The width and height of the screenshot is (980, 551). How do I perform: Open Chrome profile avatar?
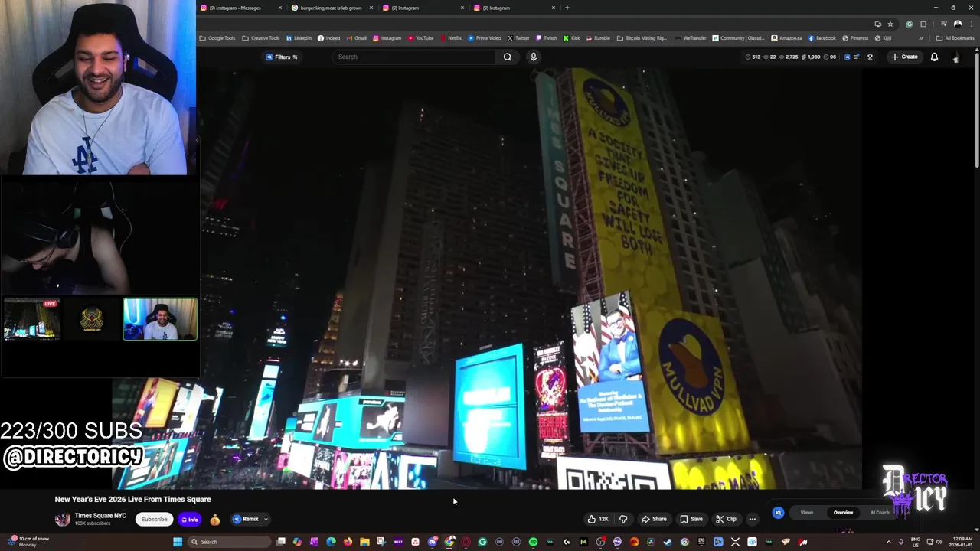(x=958, y=24)
